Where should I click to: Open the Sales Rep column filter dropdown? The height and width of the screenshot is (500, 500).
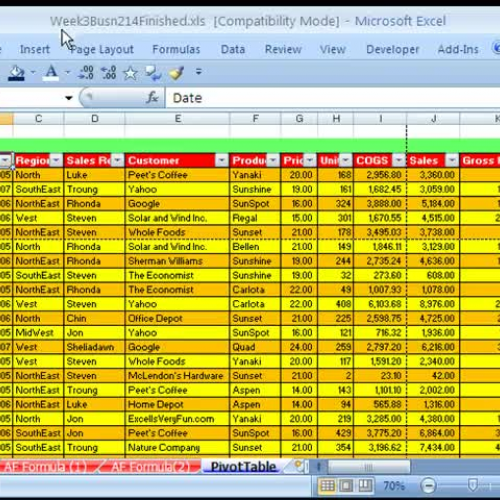[x=117, y=160]
